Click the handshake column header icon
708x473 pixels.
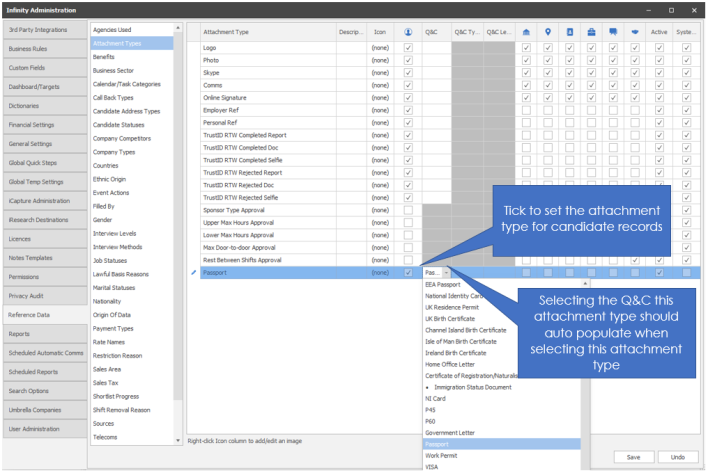click(x=635, y=32)
